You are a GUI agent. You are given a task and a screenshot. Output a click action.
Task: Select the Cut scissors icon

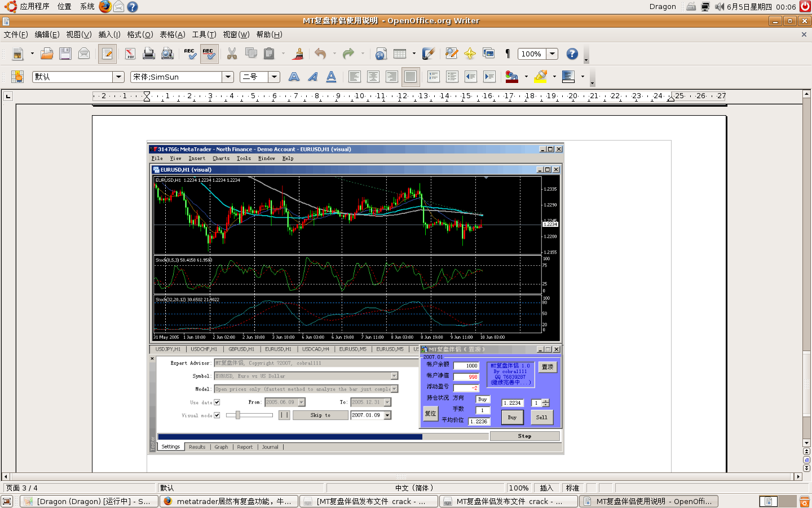[232, 54]
